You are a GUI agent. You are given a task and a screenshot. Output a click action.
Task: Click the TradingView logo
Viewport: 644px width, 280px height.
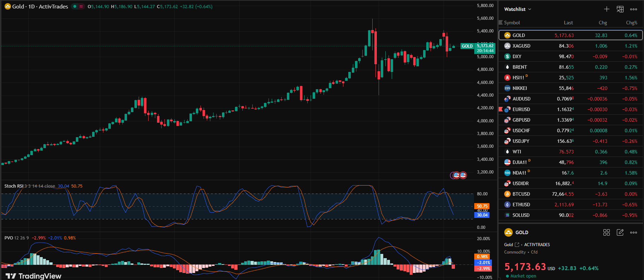[34, 276]
